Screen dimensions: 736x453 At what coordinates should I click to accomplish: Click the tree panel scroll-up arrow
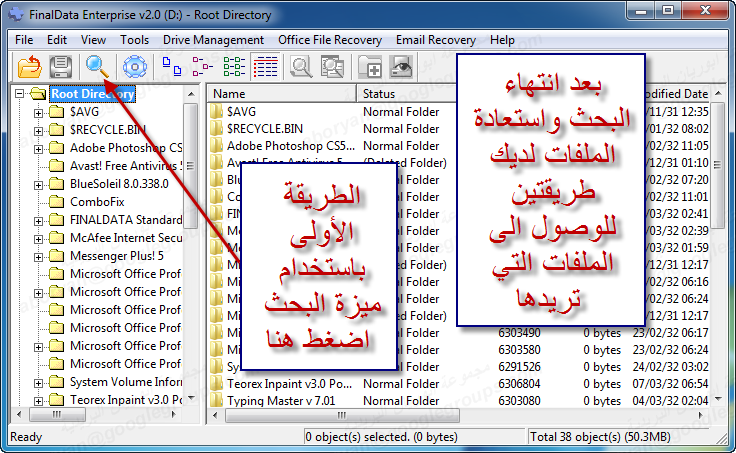click(x=191, y=94)
